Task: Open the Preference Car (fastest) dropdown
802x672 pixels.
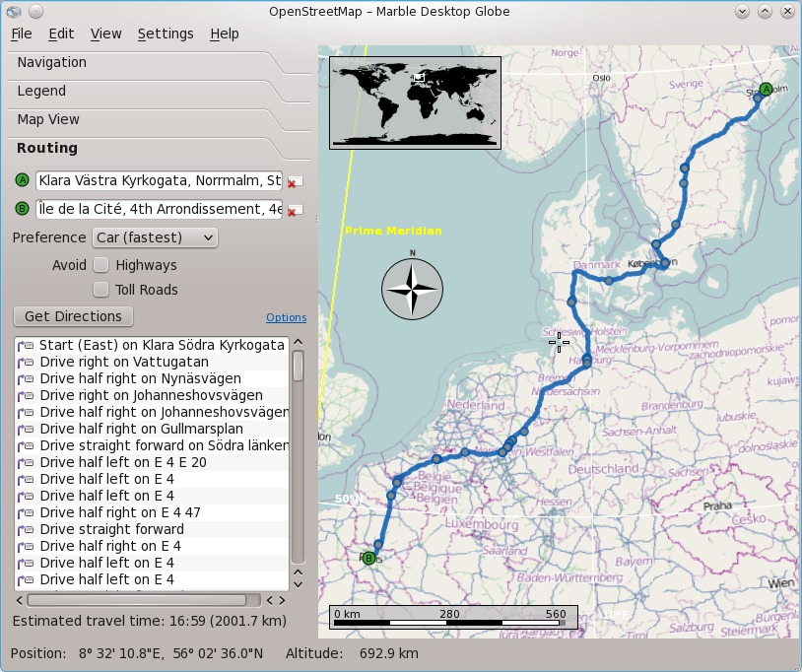Action: click(x=155, y=237)
